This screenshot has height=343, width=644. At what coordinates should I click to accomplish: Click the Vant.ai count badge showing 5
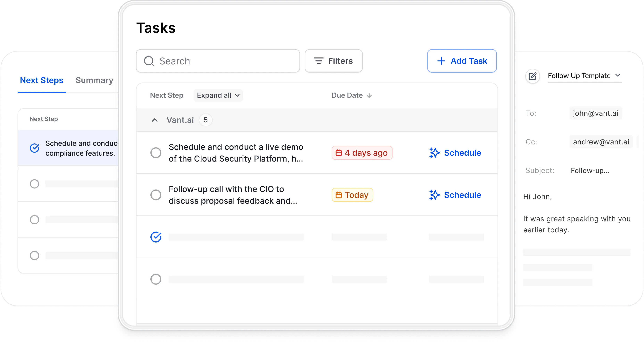[x=205, y=120]
